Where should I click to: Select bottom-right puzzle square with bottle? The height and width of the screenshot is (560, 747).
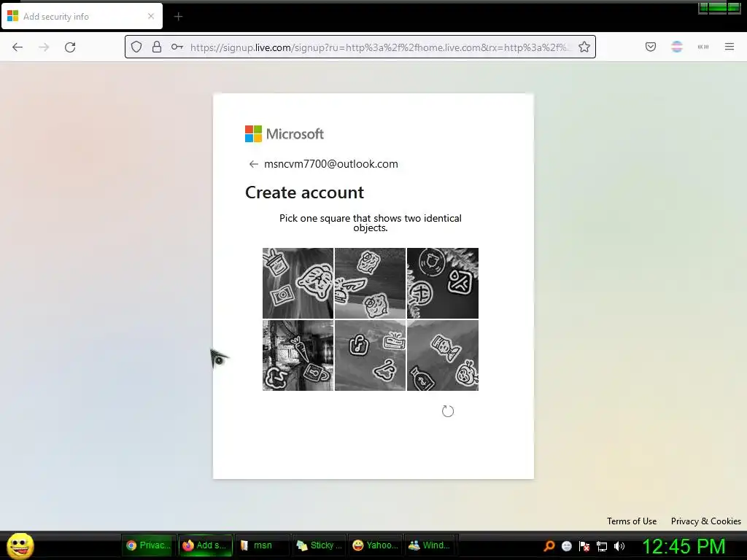(x=443, y=355)
